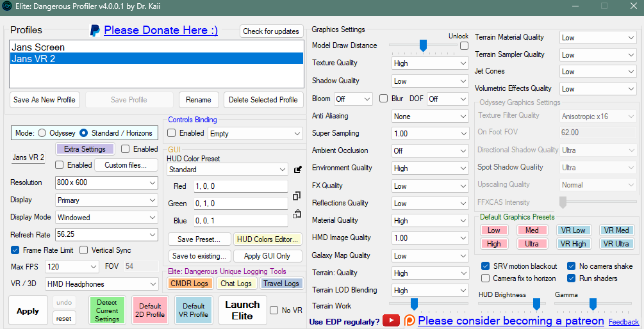This screenshot has width=644, height=329.
Task: Expand the Terrain Material Quality dropdown
Action: (x=598, y=38)
